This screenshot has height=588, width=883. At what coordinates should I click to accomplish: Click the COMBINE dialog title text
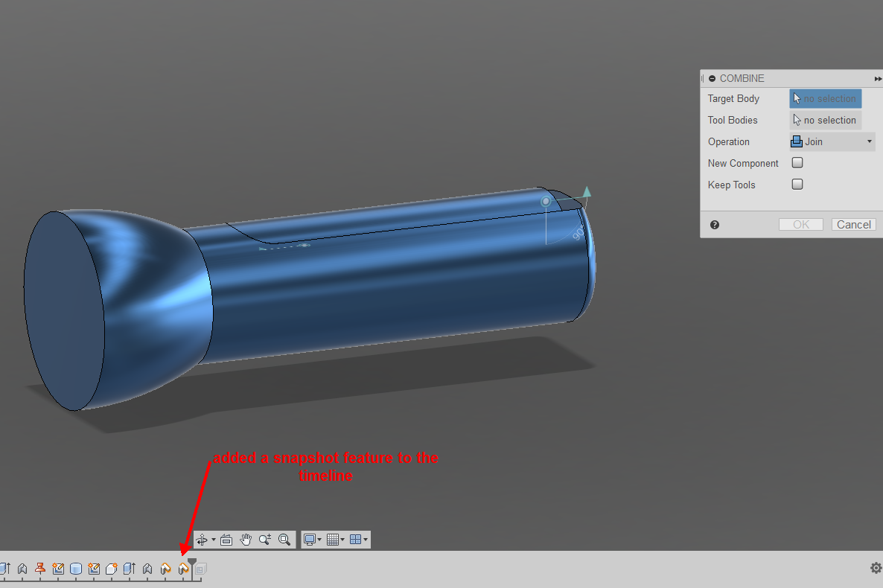coord(742,78)
